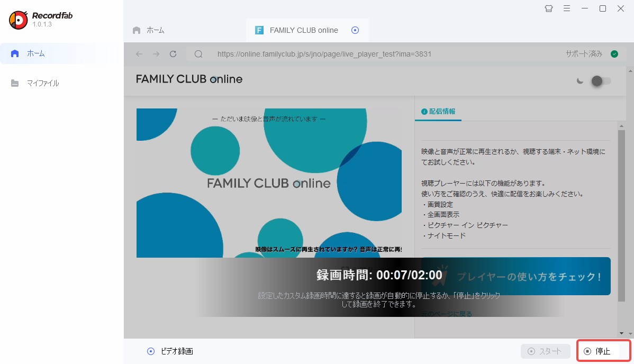634x364 pixels.
Task: Switch to the ホーム tab
Action: (x=148, y=30)
